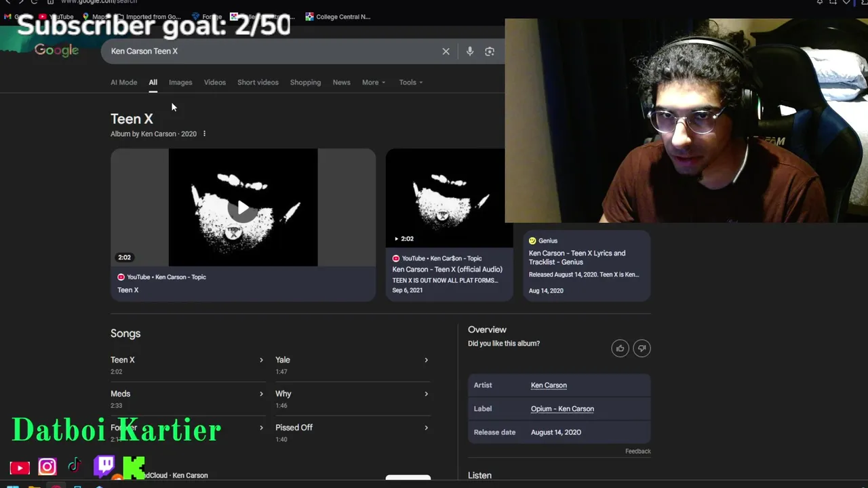Select the All results tab
Viewport: 868px width, 488px height.
(x=153, y=83)
